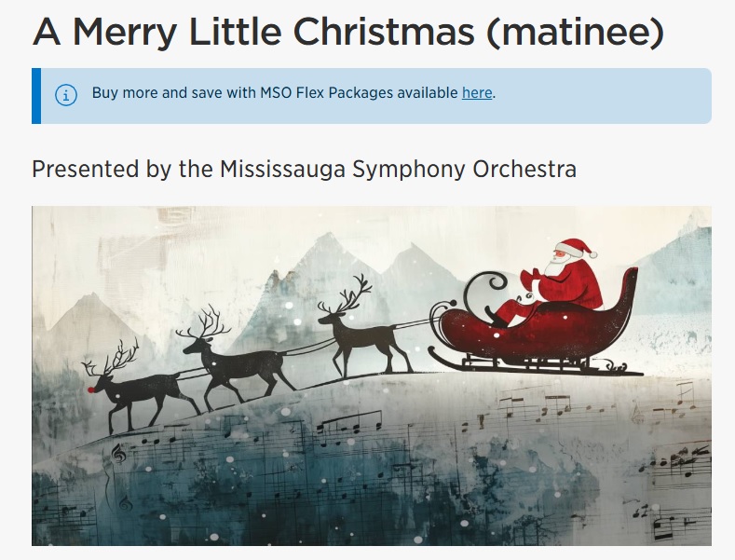Click the "Presented by the Mississauga Symphony Orchestra" subheading

(304, 170)
